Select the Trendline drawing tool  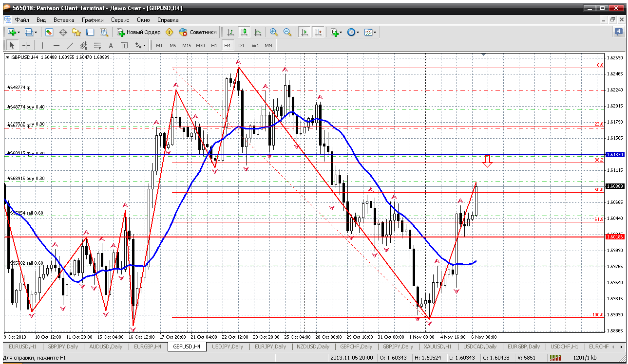pyautogui.click(x=70, y=45)
